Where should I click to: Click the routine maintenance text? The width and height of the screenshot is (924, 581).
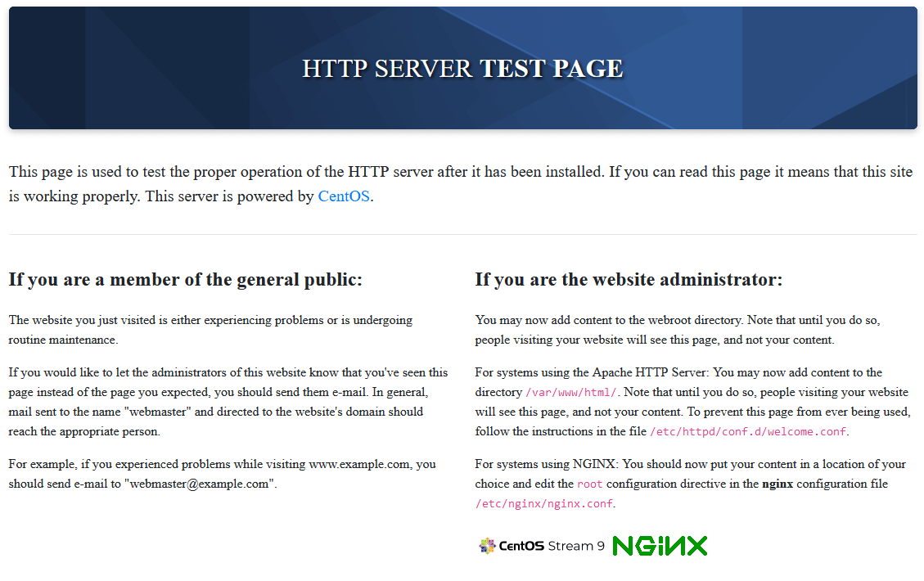tap(62, 340)
